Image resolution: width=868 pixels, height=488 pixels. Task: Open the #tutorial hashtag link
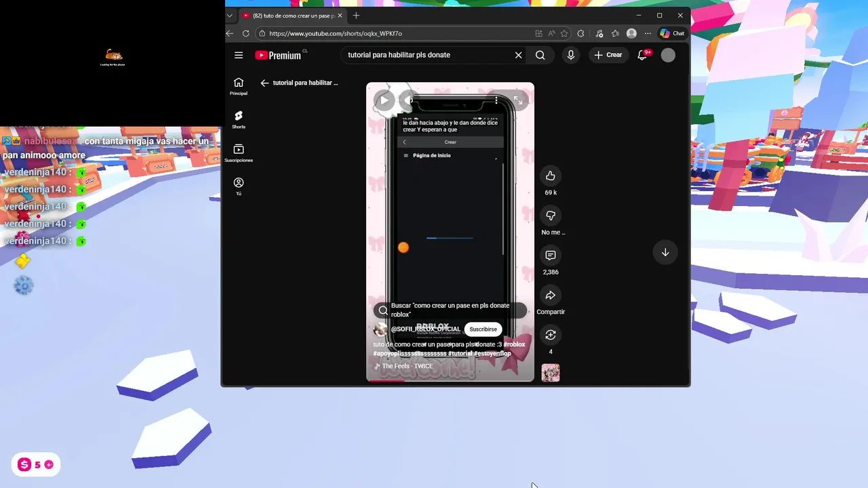[460, 353]
